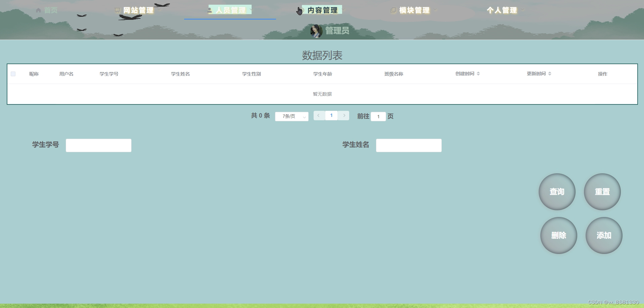Screen dimensions: 644x308
Task: Expand the 模块管理 dropdown chevron
Action: [435, 10]
